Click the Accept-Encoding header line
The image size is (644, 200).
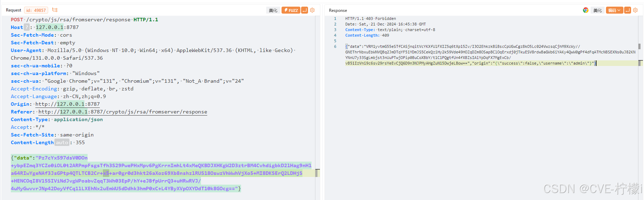(72, 89)
